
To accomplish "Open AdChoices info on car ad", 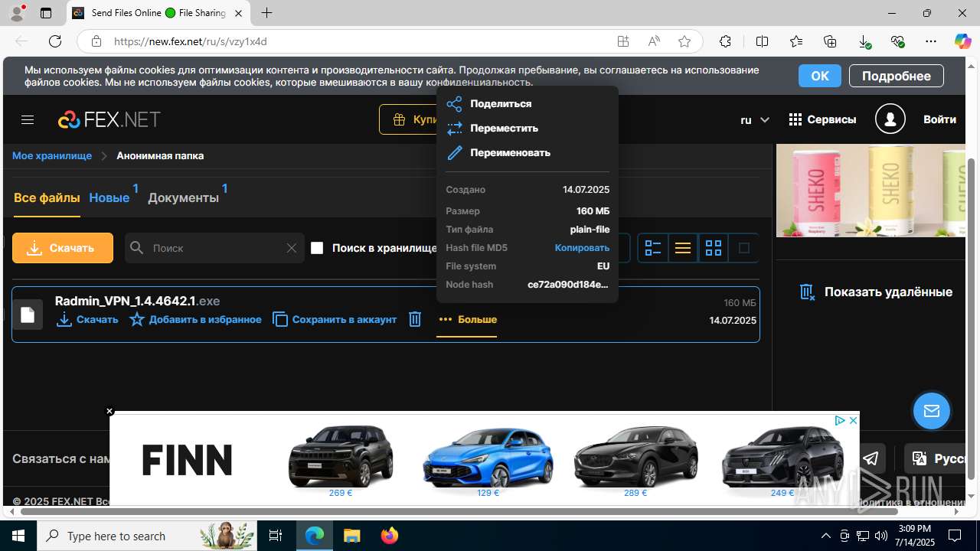I will (x=840, y=420).
